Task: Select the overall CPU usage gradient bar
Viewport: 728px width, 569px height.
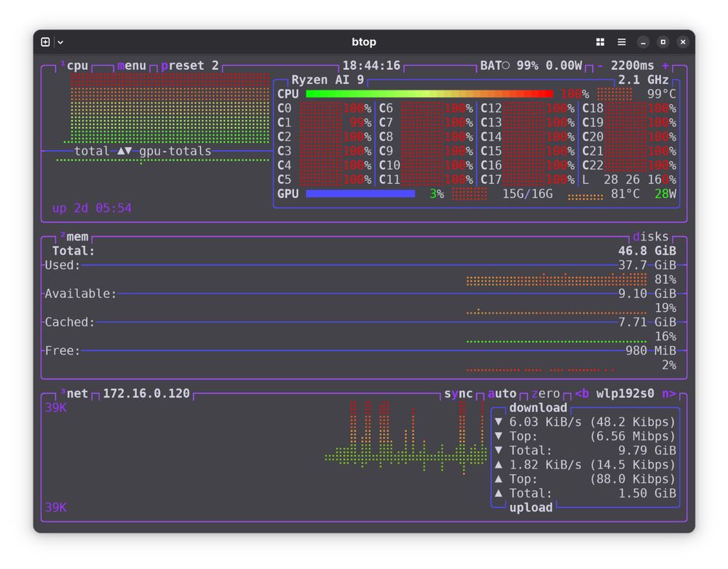Action: pos(430,94)
